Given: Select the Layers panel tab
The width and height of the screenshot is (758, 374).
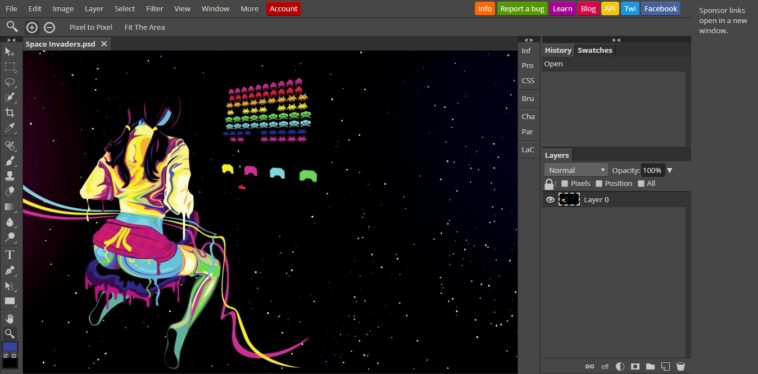Looking at the screenshot, I should click(557, 155).
